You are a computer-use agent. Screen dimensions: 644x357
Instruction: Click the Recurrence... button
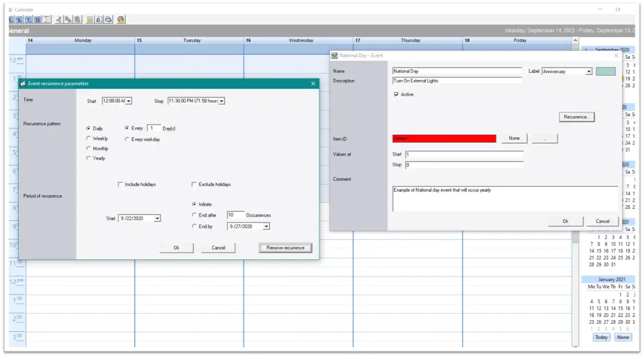(576, 117)
